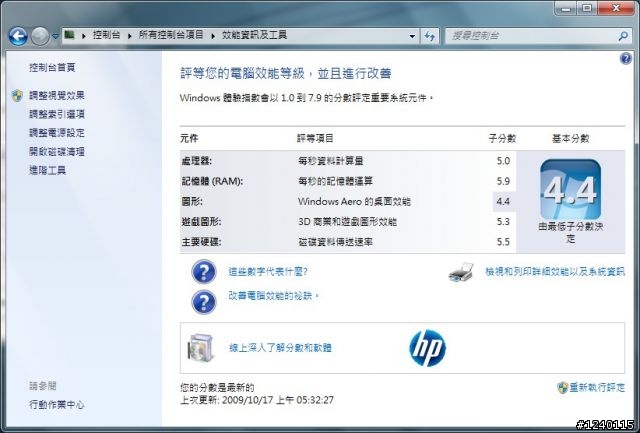Open 控制台首頁 link

pyautogui.click(x=52, y=68)
